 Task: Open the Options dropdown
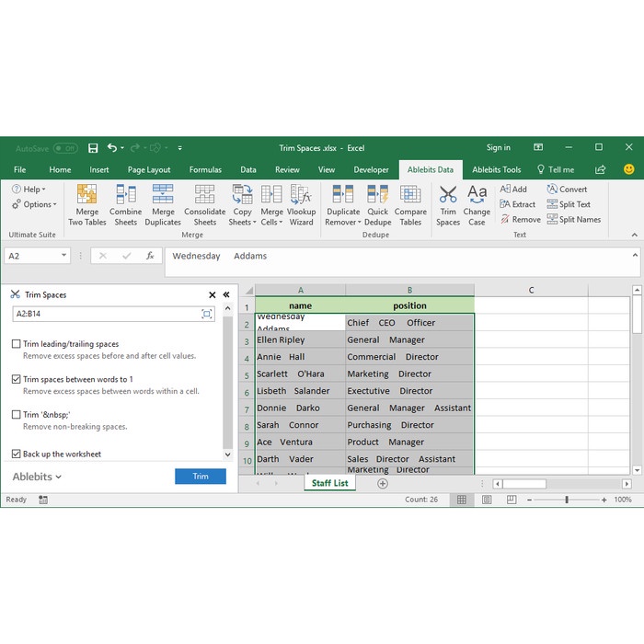[34, 204]
